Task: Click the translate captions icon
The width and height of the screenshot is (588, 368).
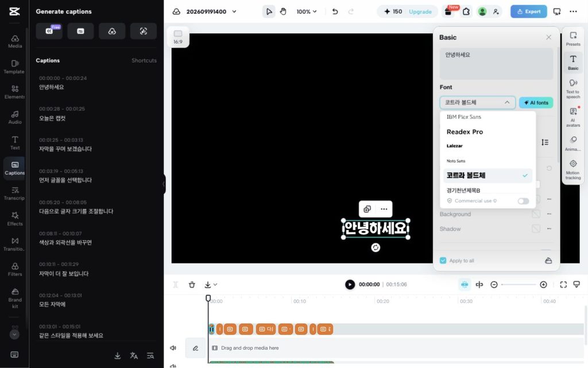Action: [x=133, y=355]
